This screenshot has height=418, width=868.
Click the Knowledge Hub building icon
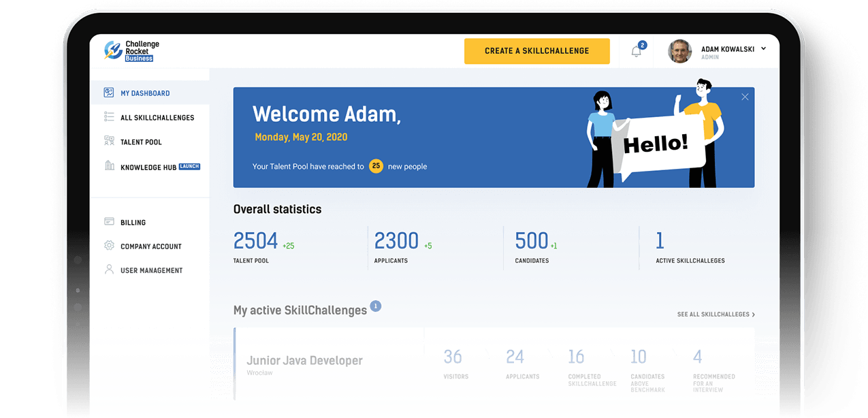[109, 166]
